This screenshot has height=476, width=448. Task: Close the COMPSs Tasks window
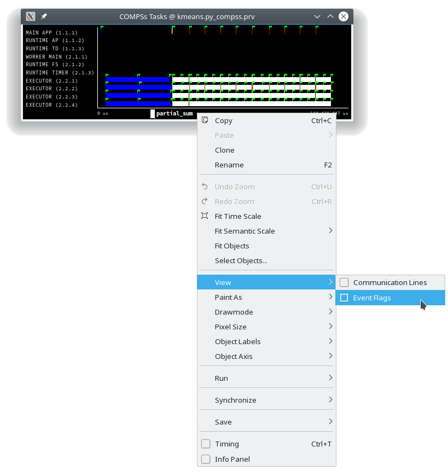(344, 16)
